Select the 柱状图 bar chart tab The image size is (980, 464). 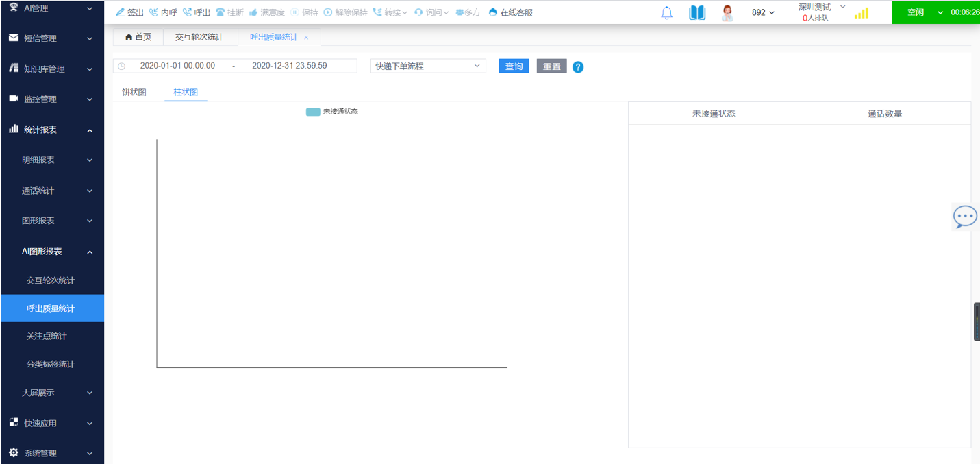click(x=186, y=92)
